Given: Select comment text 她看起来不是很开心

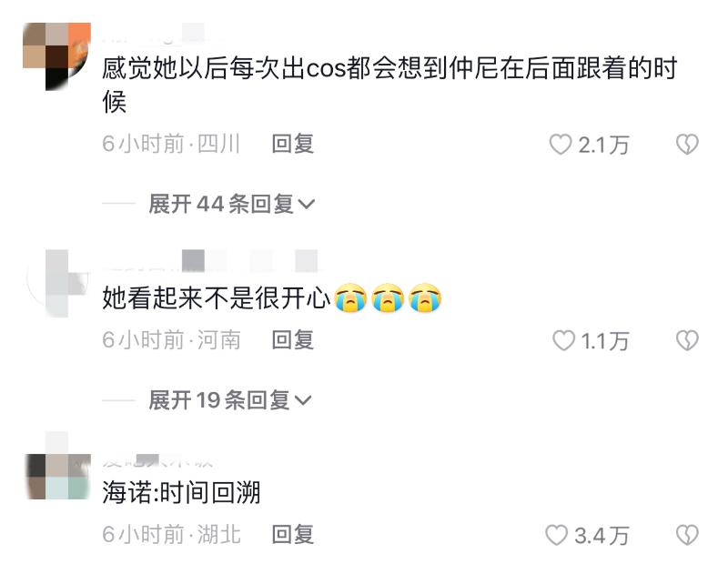Looking at the screenshot, I should [x=216, y=297].
